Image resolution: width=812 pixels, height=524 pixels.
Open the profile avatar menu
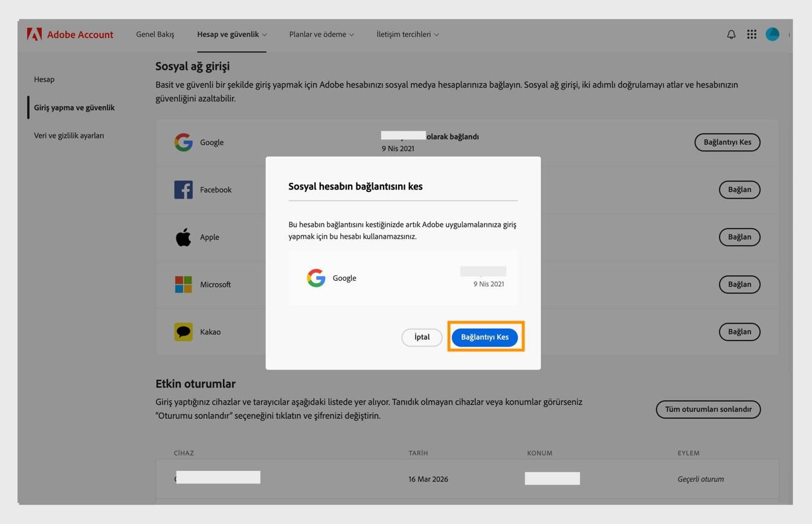coord(772,34)
